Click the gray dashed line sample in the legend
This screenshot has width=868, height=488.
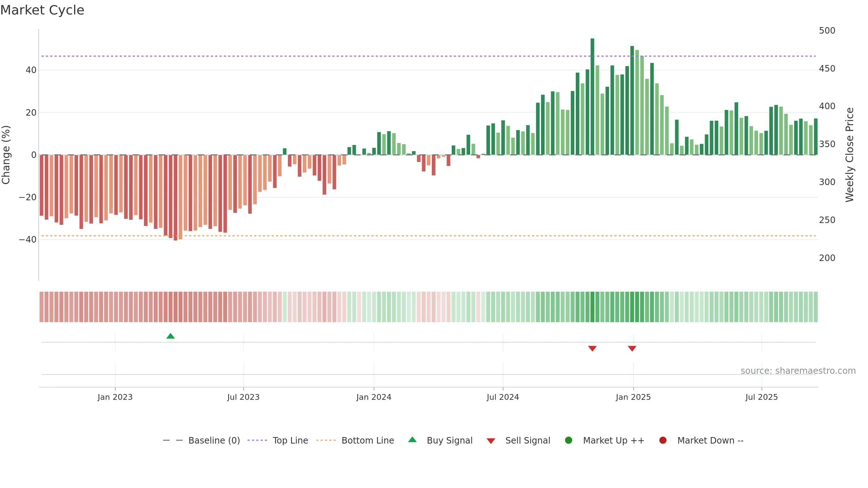[x=173, y=440]
